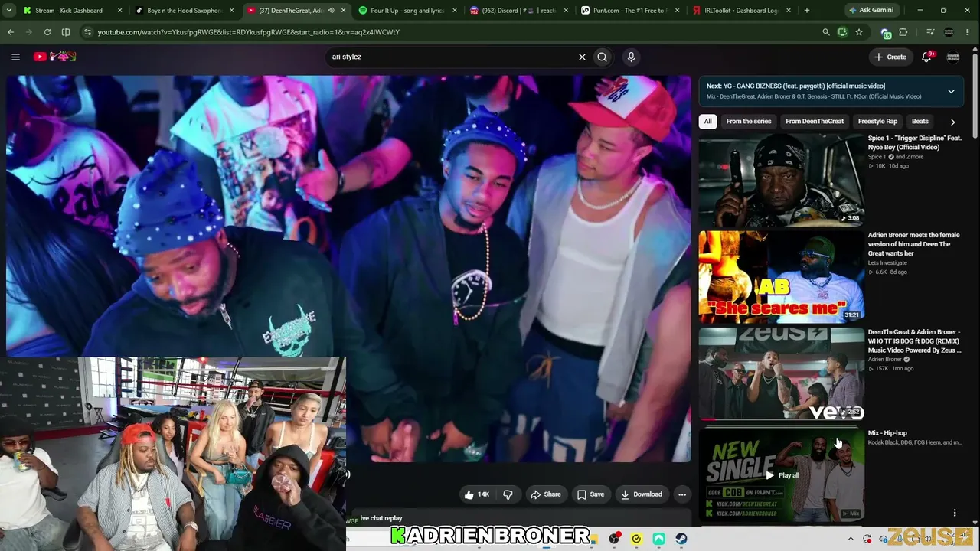Toggle the browser split view icon
Screen dimensions: 980x551
click(66, 32)
